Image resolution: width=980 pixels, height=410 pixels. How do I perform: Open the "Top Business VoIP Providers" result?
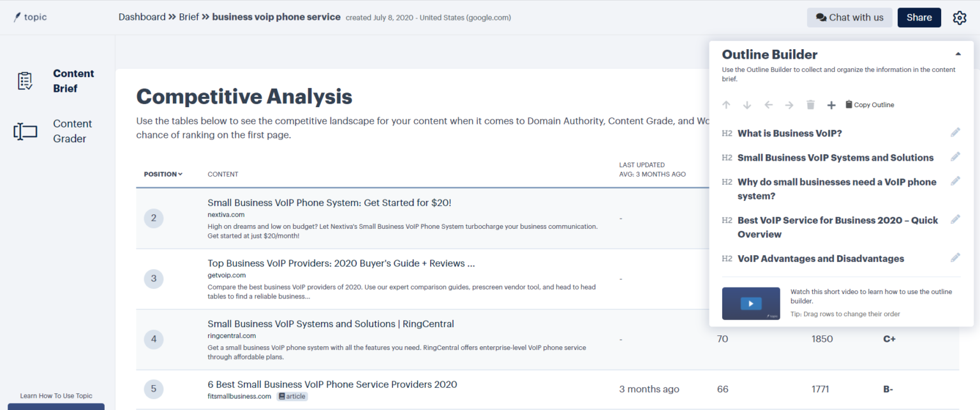pyautogui.click(x=341, y=263)
